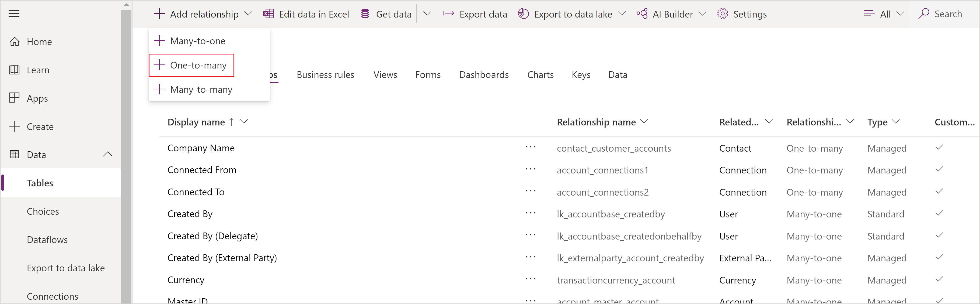Expand the Get data dropdown arrow

(x=427, y=14)
